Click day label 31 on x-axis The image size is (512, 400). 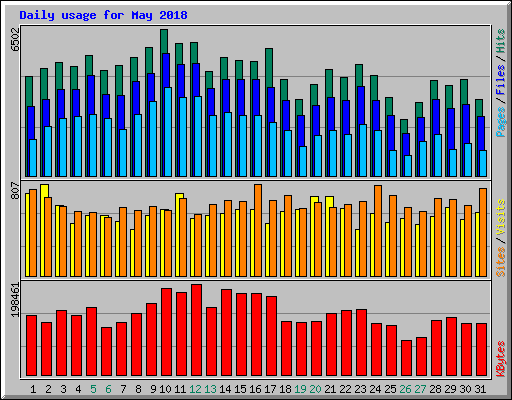(480, 389)
